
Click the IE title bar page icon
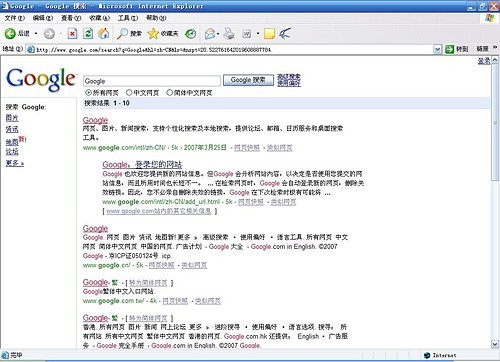tap(5, 6)
